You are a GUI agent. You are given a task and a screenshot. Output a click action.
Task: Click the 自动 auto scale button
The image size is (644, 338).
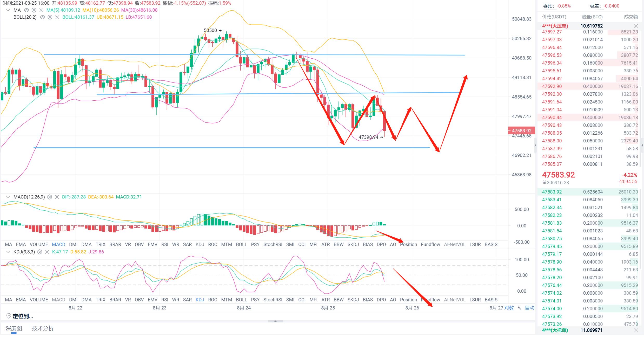530,308
